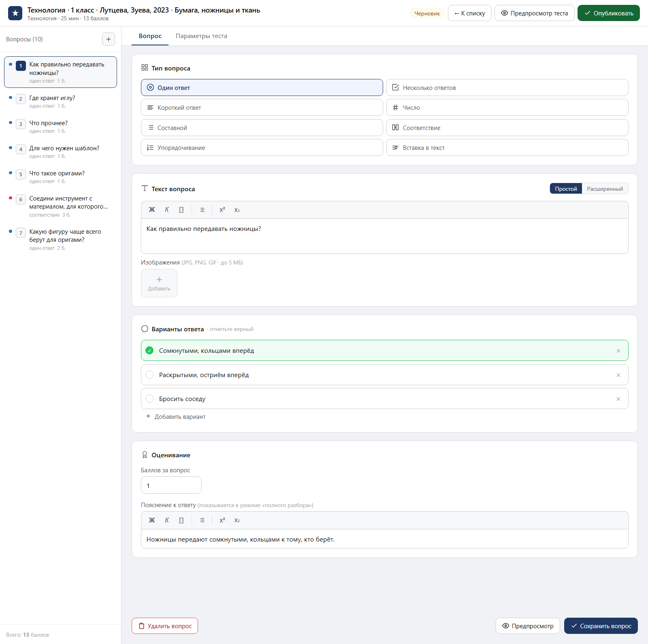Click 'Опубликовать' button

(x=608, y=13)
